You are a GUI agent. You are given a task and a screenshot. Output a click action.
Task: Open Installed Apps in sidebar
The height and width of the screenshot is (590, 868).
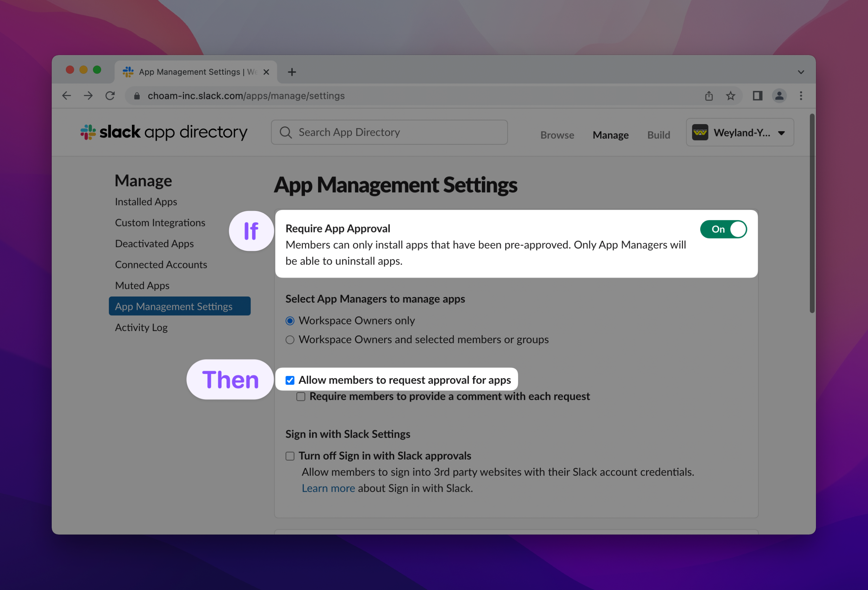click(x=146, y=202)
